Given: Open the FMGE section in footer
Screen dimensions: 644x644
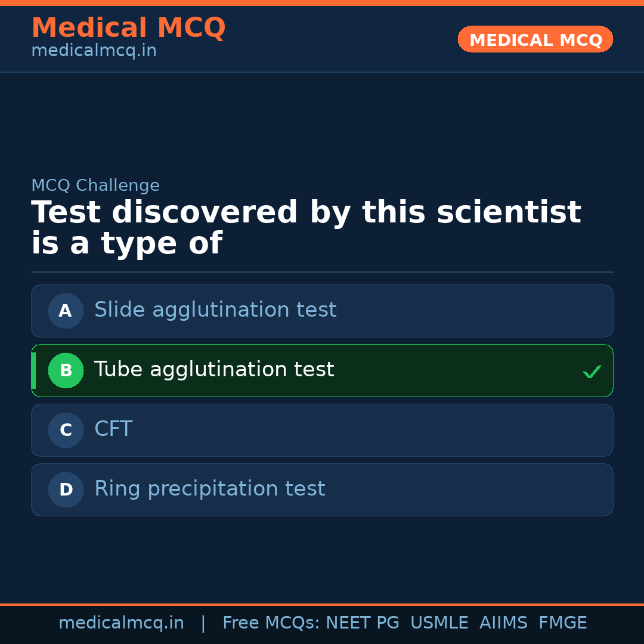Looking at the screenshot, I should point(562,623).
